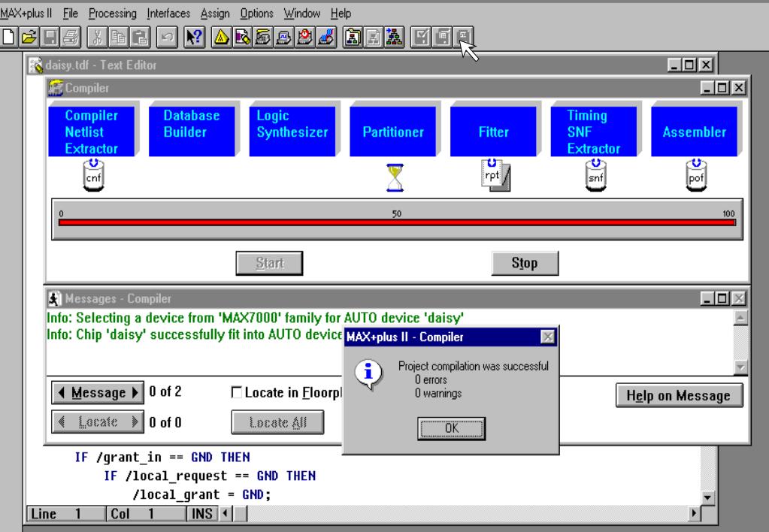769x532 pixels.
Task: Click the Start button in the Compiler window
Action: [x=269, y=263]
